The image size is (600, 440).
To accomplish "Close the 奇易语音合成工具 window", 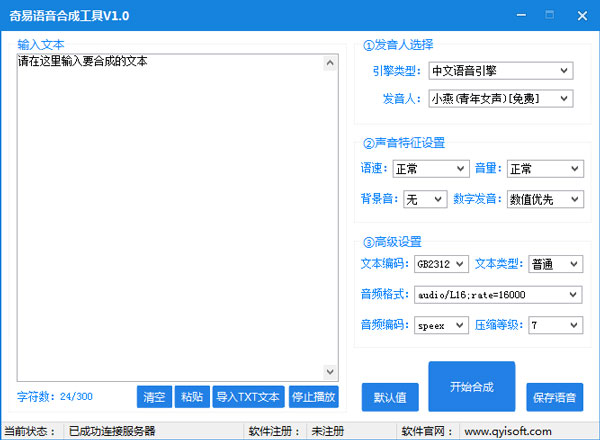I will coord(582,15).
